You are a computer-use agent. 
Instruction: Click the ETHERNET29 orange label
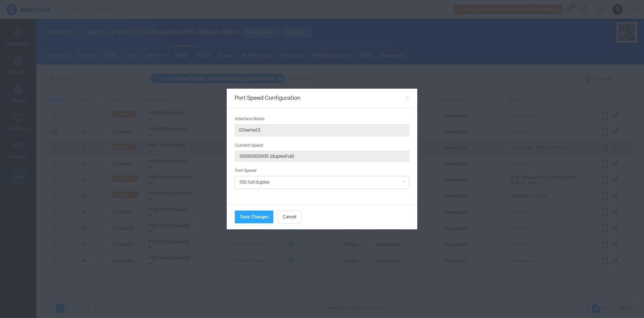tap(125, 179)
